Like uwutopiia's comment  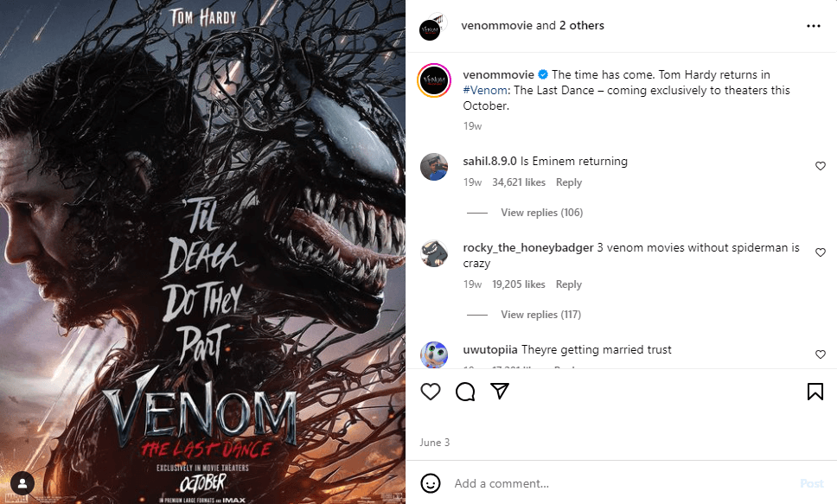[x=821, y=354]
